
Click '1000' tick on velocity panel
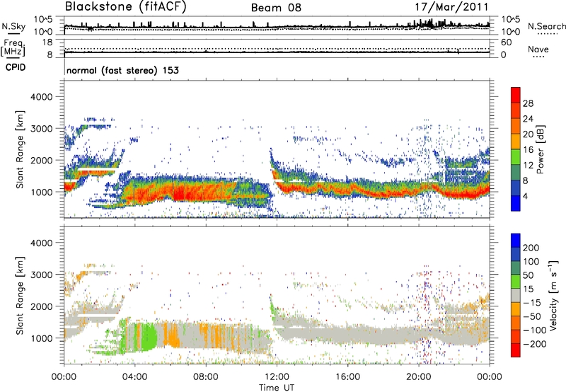42,338
